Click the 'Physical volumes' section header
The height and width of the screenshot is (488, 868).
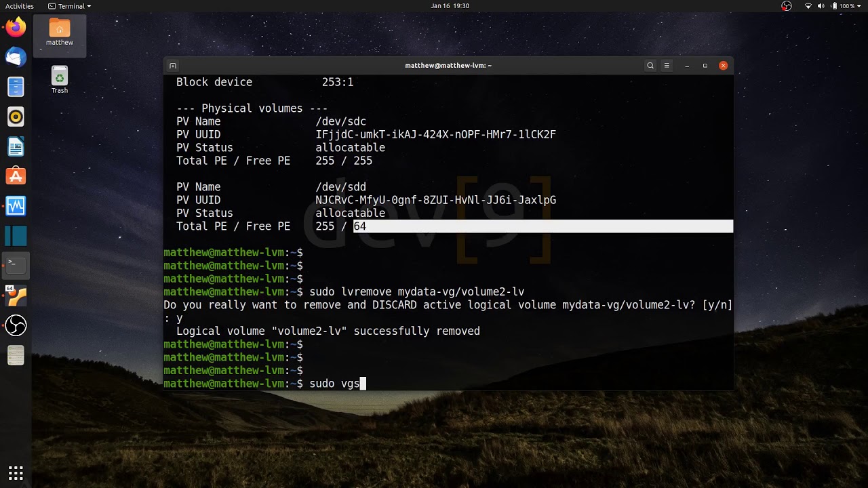click(252, 108)
